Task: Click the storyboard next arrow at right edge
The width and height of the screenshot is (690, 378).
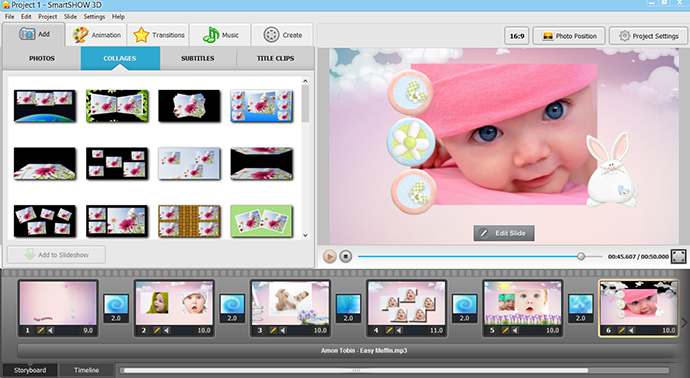Action: tap(684, 323)
